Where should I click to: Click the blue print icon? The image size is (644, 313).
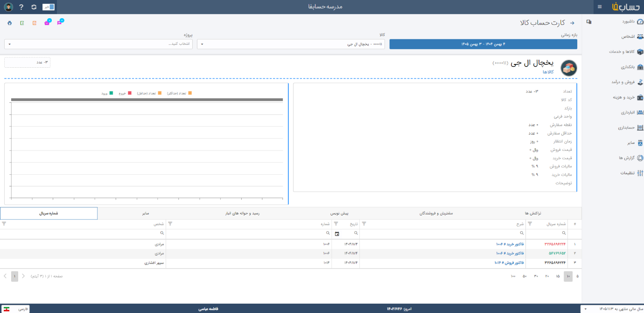coord(10,22)
